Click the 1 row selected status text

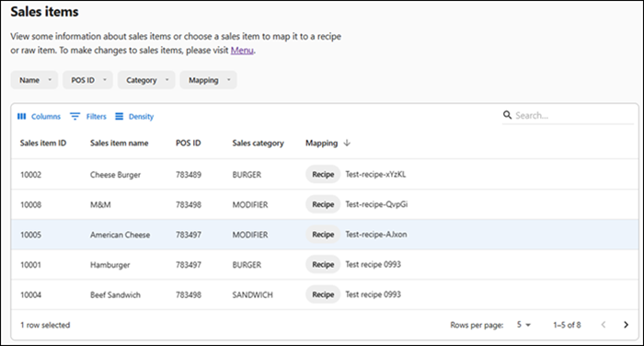tap(45, 325)
